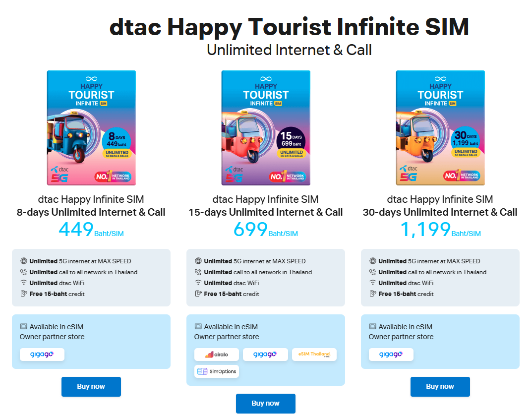This screenshot has height=418, width=532.
Task: Click the credit icon in 15-days feature list
Action: (198, 294)
